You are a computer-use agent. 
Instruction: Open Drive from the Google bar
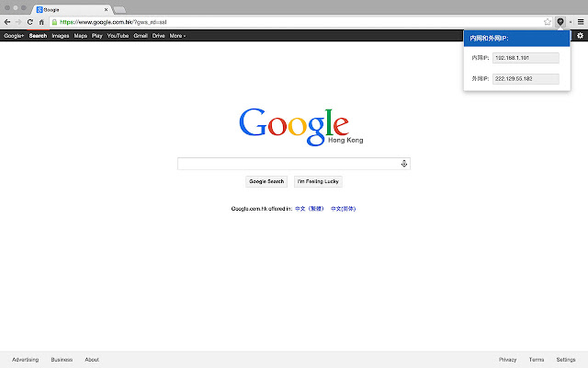[158, 36]
